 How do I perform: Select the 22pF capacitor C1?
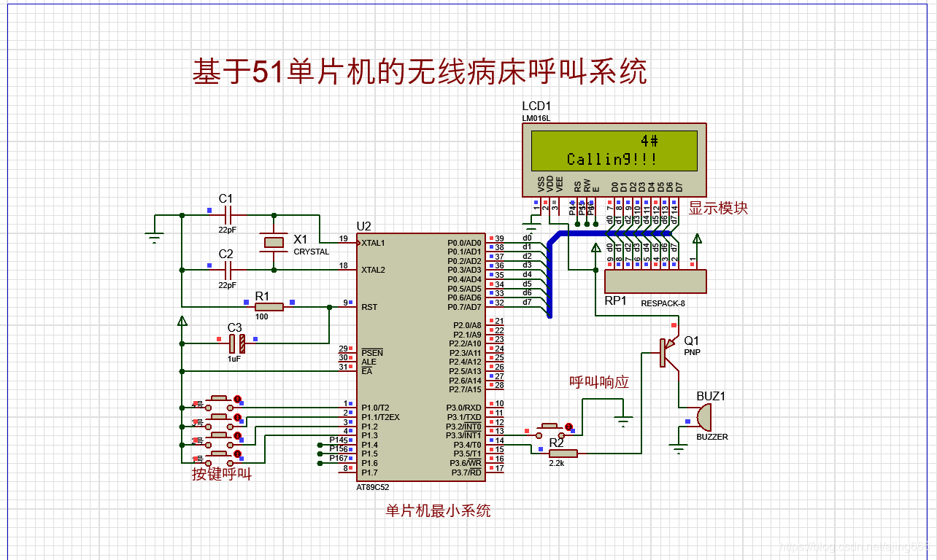(226, 216)
